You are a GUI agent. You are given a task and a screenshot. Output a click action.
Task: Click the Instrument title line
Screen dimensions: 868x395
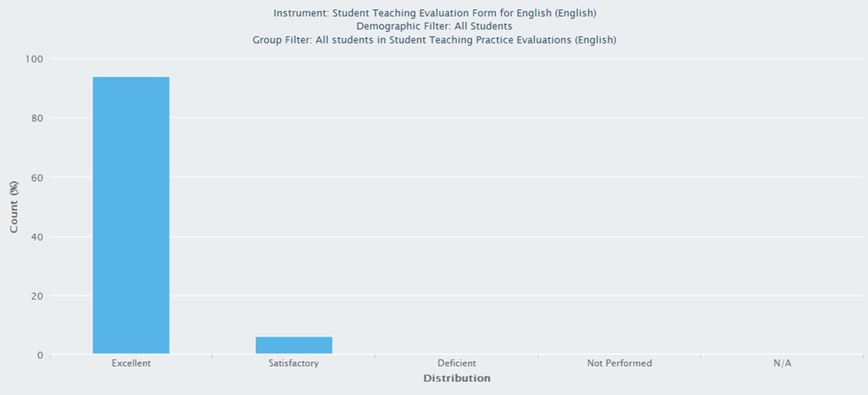point(435,13)
